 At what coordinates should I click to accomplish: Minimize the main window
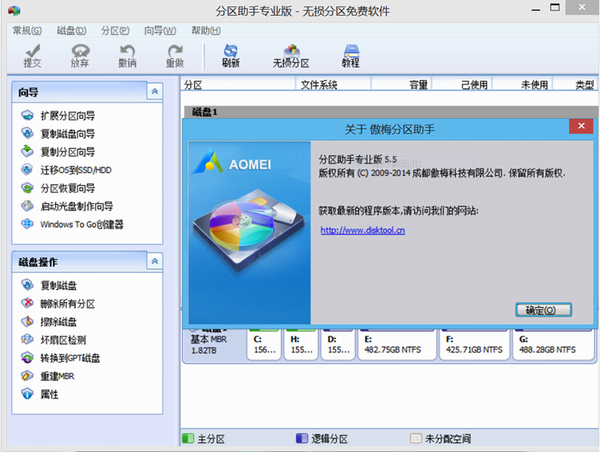coord(536,10)
